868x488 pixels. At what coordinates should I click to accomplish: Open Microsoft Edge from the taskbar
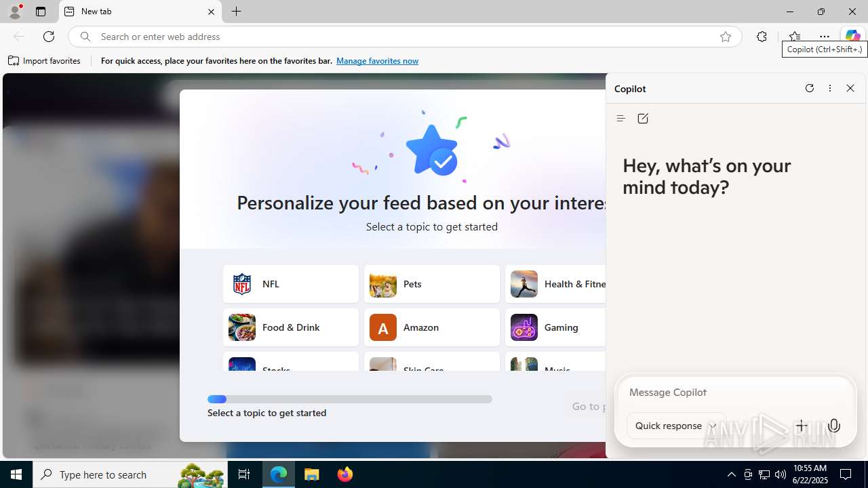pos(279,474)
